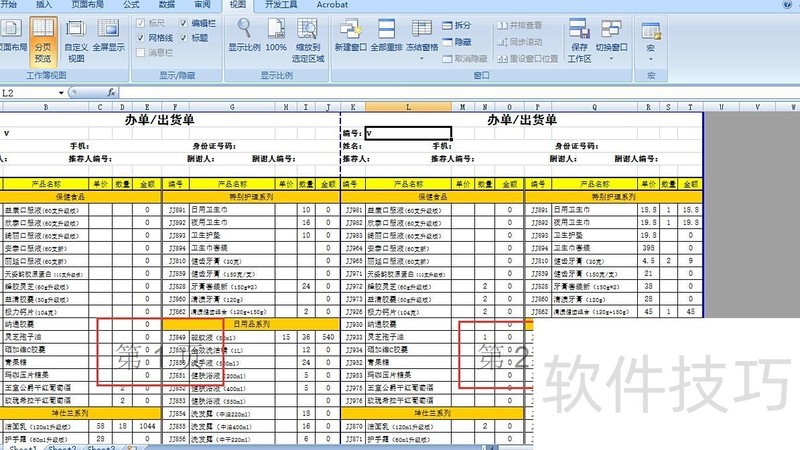Click the code cell JJ981
Screen dimensions: 800x450
(x=353, y=210)
